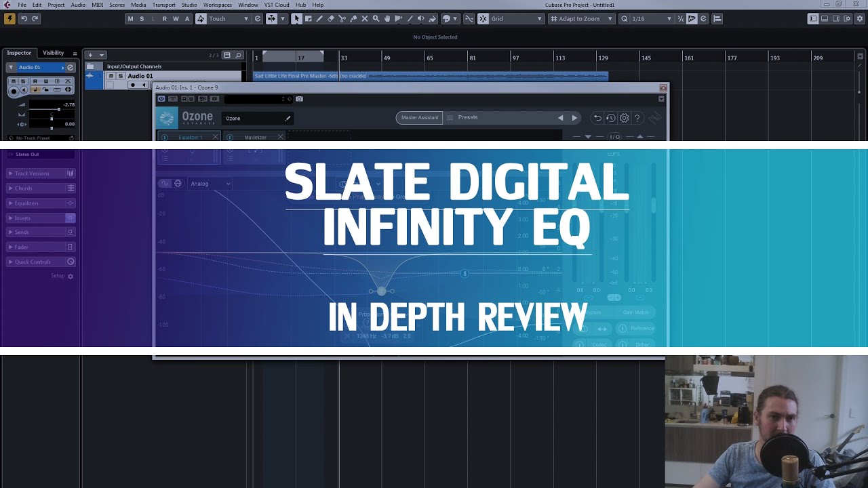The height and width of the screenshot is (488, 868).
Task: Open 1/16 quantize preset dropdown
Action: (652, 18)
